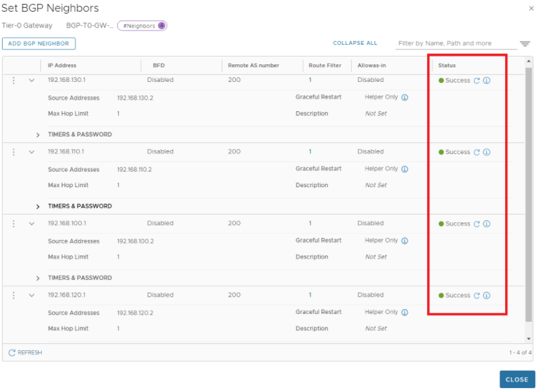Expand Timers & Password for 192.168.100.1
Viewport: 539px width, 392px height.
point(38,278)
